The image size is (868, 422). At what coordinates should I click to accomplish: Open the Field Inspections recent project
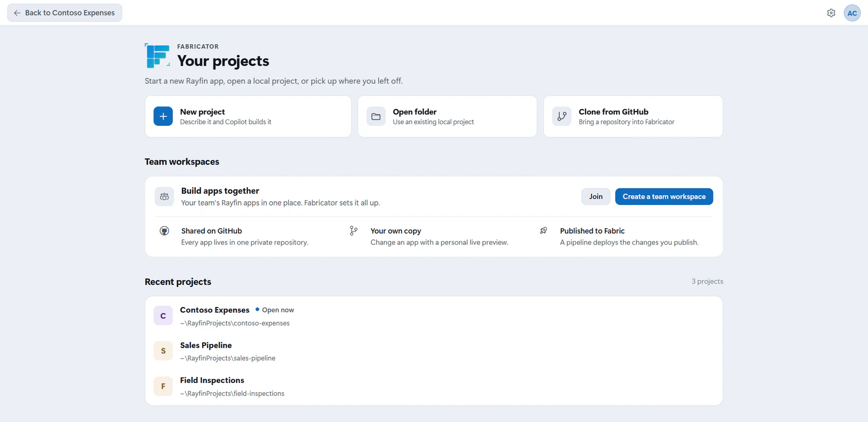pos(434,386)
